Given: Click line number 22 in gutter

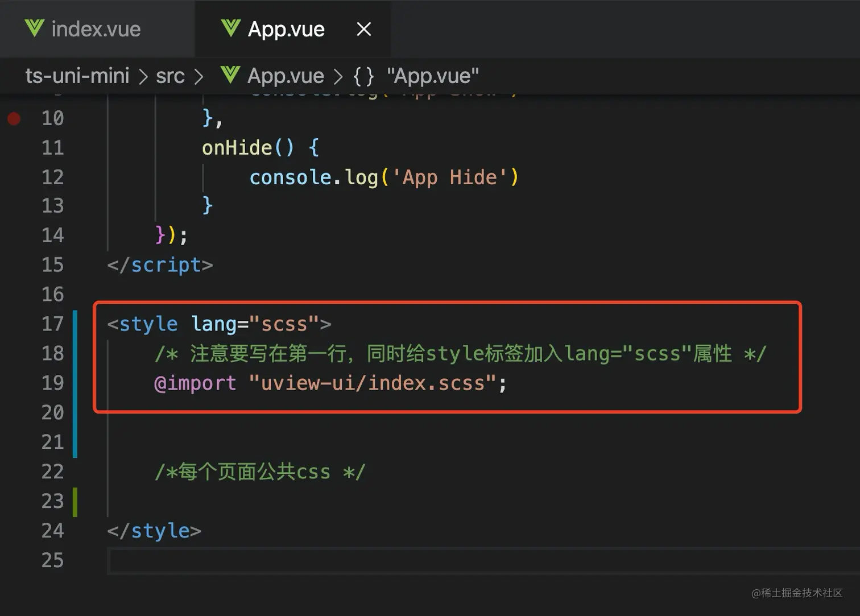Looking at the screenshot, I should point(53,472).
